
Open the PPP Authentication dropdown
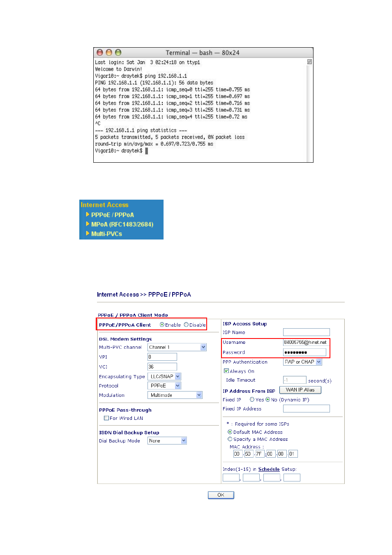click(x=302, y=362)
